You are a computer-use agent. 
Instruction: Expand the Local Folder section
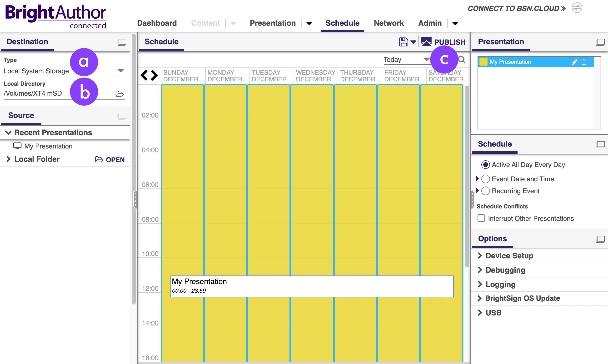8,159
